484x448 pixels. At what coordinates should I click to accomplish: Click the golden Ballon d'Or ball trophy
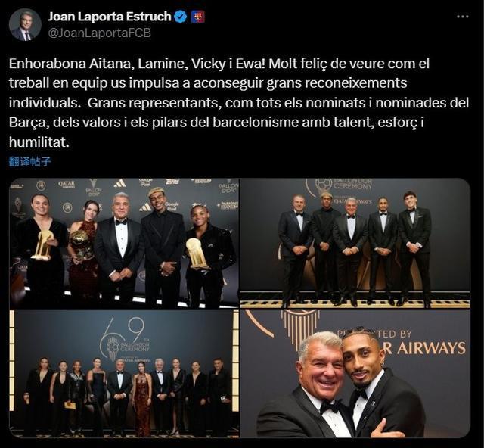pos(79,242)
